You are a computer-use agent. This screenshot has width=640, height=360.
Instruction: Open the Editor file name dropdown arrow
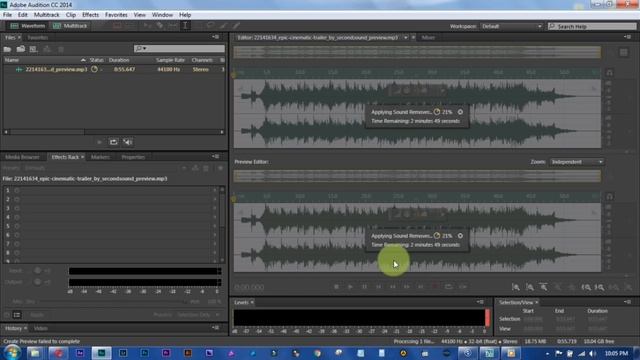pos(406,38)
